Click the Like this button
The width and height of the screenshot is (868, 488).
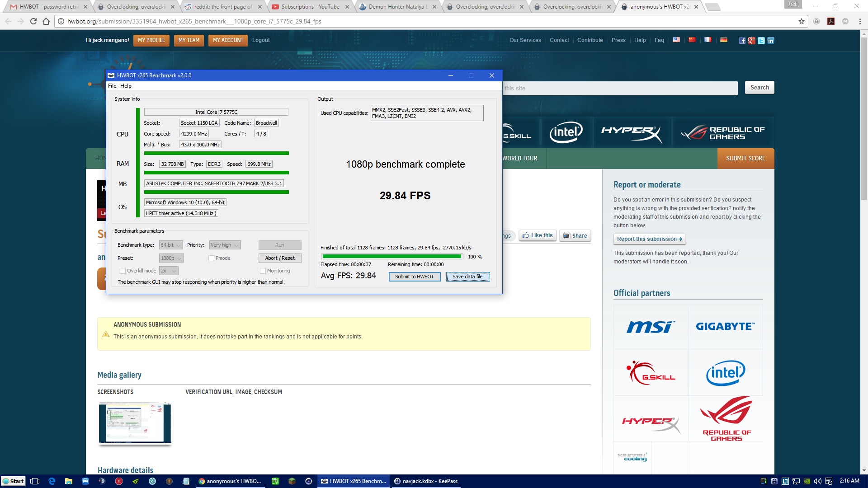point(538,235)
